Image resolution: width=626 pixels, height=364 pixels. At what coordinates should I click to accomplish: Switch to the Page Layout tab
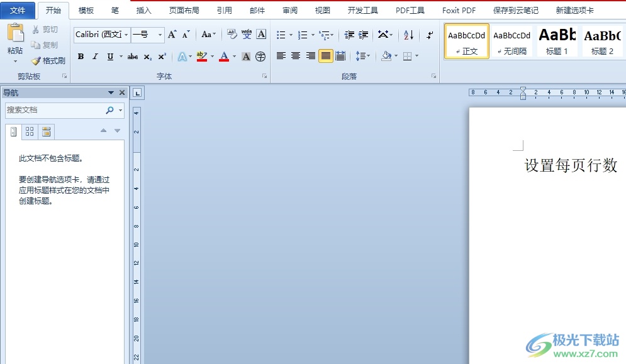[184, 11]
